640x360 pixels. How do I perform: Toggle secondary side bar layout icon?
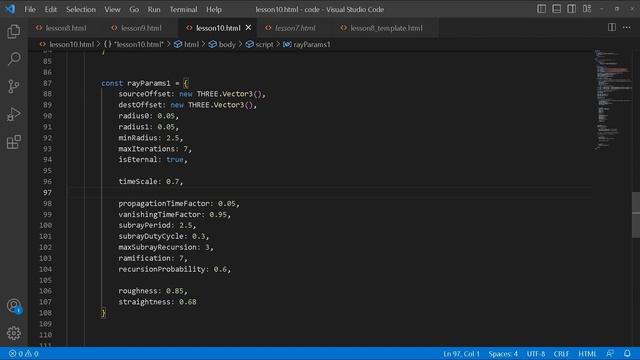(x=571, y=9)
